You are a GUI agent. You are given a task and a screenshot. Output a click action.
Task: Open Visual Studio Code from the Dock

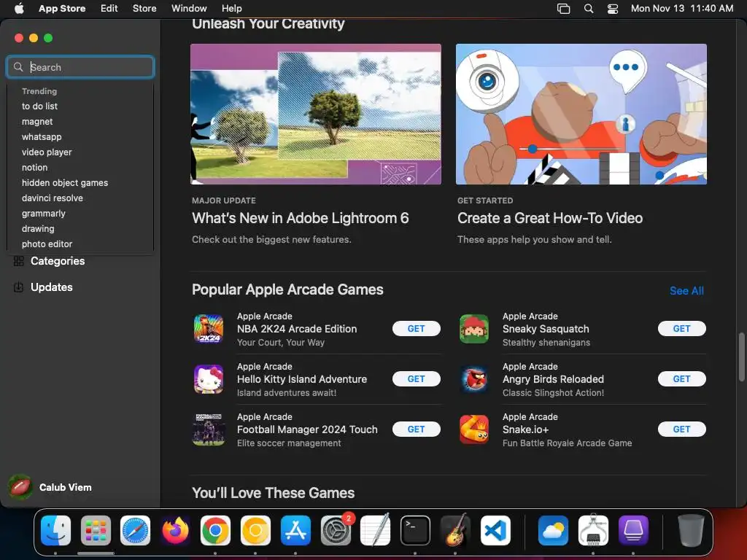click(495, 530)
